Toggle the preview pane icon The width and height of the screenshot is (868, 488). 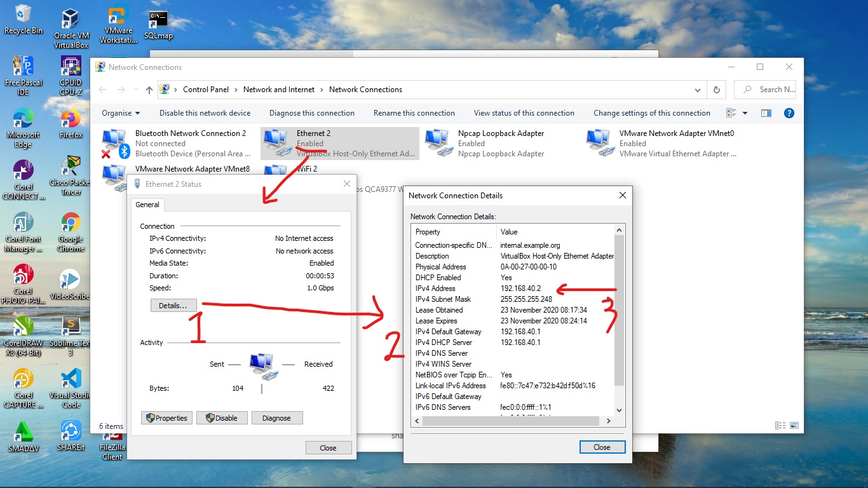tap(766, 112)
